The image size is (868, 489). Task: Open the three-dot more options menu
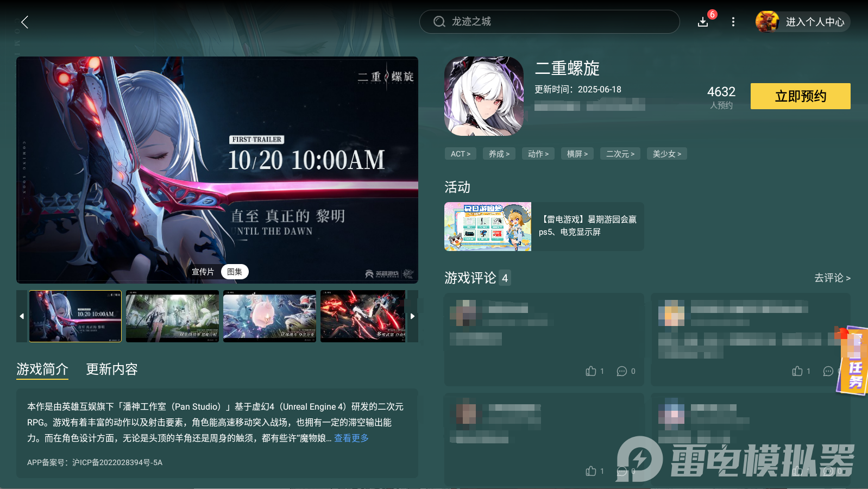tap(733, 22)
